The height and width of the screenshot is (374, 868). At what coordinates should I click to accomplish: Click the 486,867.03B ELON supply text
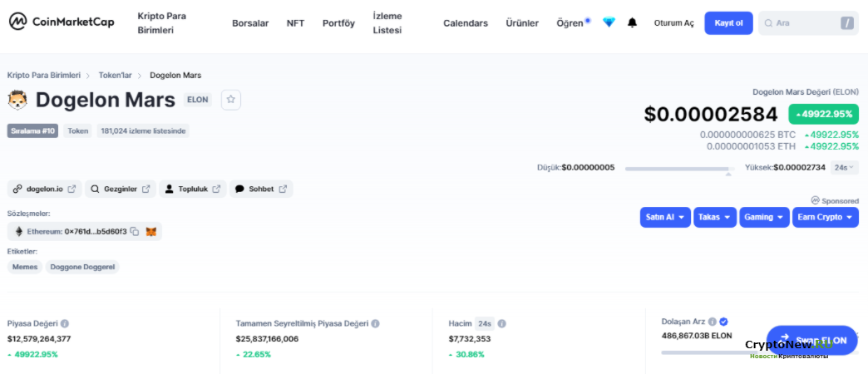[x=697, y=335]
